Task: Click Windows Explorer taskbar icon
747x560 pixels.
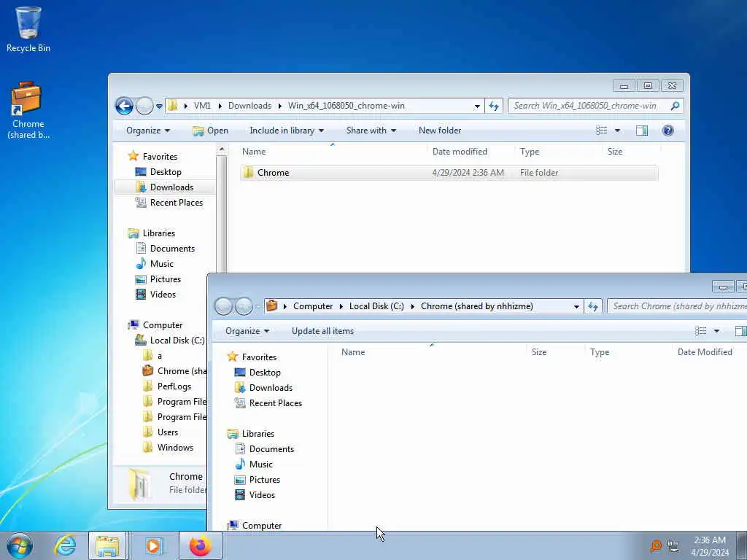Action: click(107, 545)
